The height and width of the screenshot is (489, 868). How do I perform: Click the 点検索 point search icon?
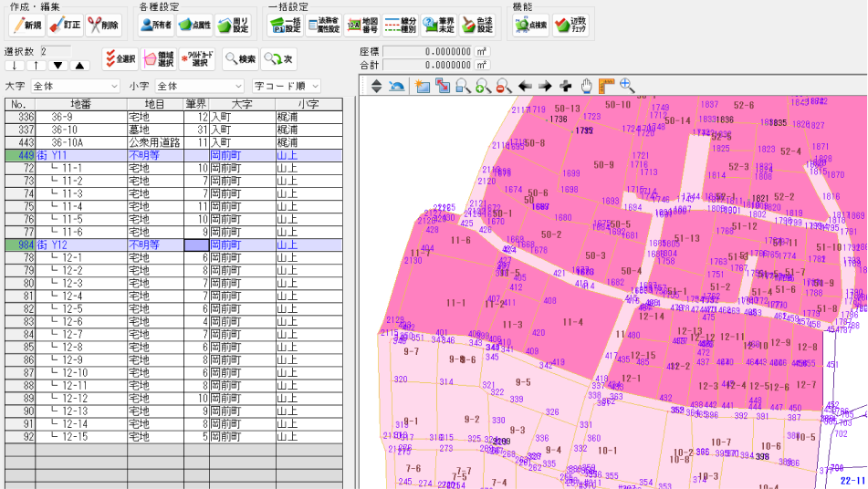click(x=531, y=26)
